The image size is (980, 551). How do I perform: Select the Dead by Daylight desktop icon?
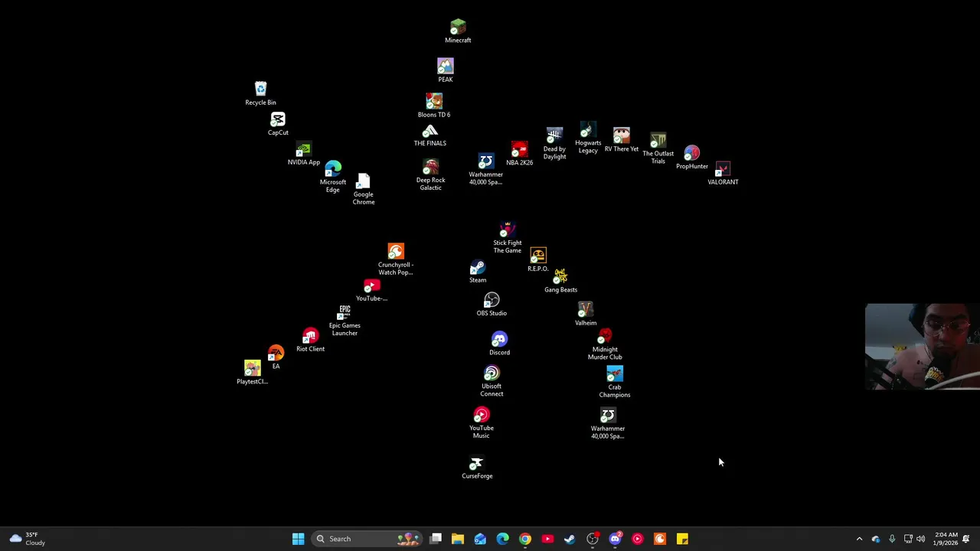(x=555, y=144)
